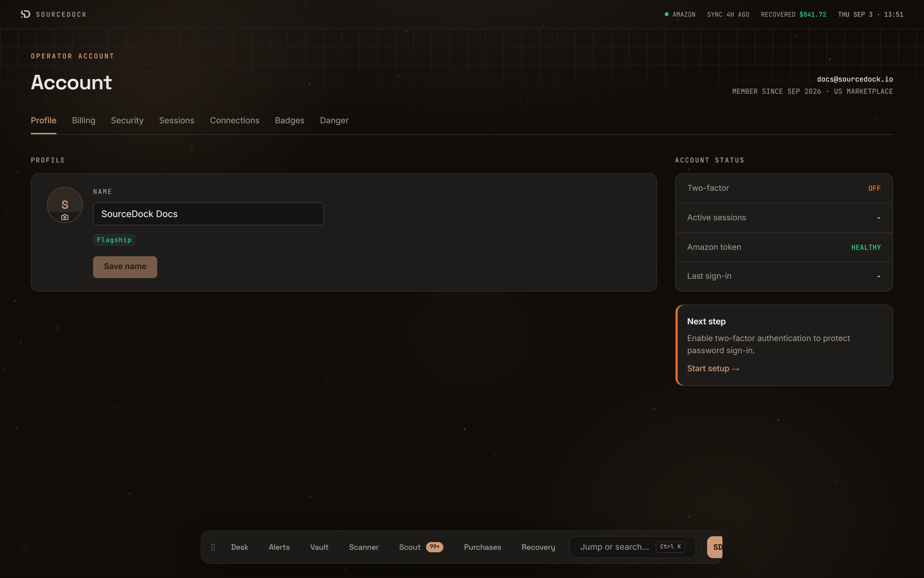Click the SOURCEDOCK brand name
Screen dimensions: 924x578
pyautogui.click(x=61, y=14)
